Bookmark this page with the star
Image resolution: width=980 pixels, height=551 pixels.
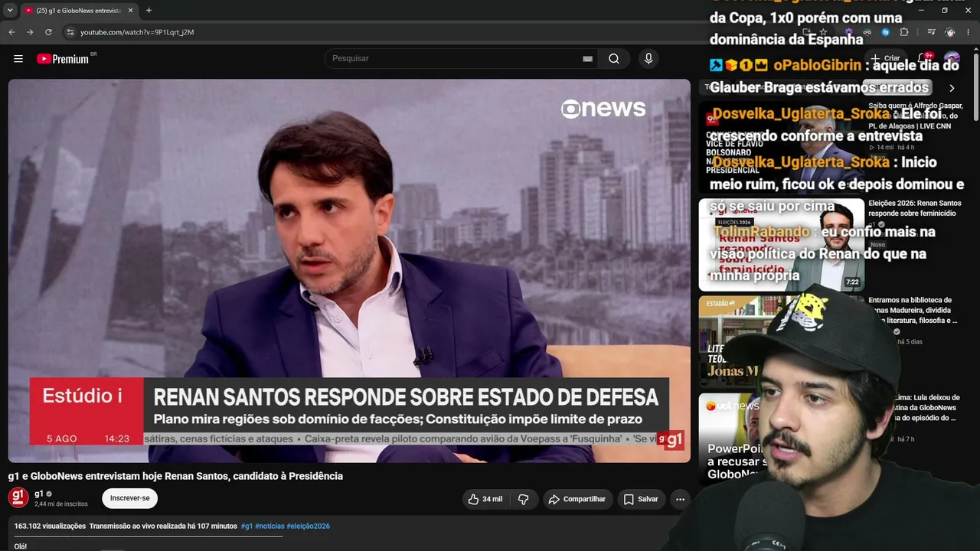point(823,32)
